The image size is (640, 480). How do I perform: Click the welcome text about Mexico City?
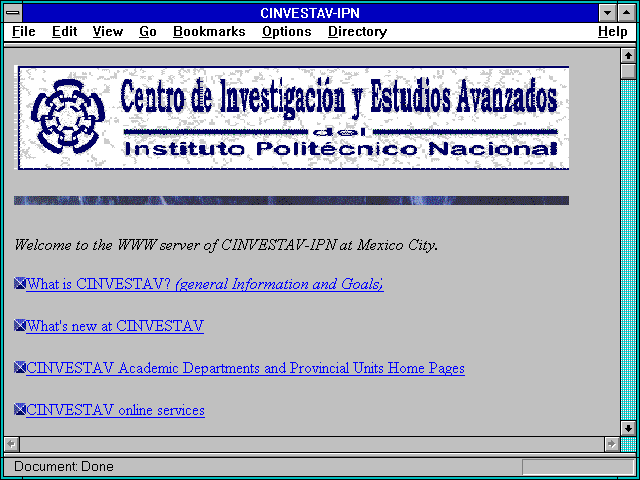click(x=226, y=245)
